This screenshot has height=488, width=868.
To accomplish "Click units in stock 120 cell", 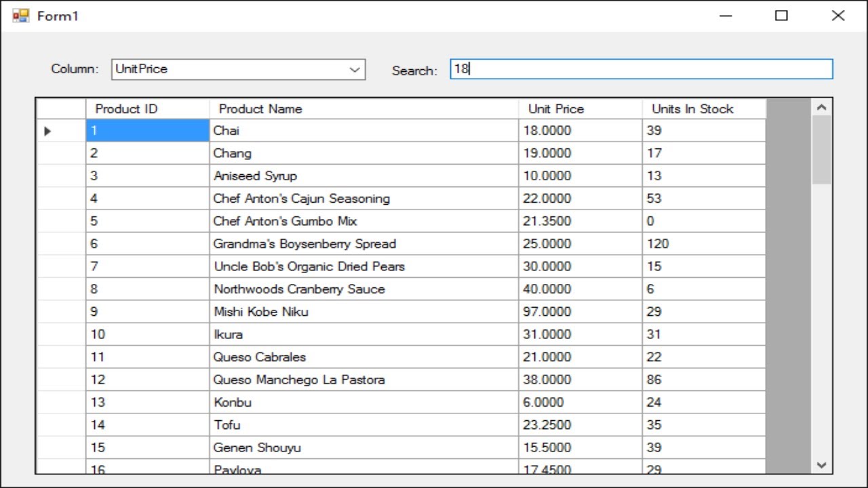I will [x=704, y=244].
